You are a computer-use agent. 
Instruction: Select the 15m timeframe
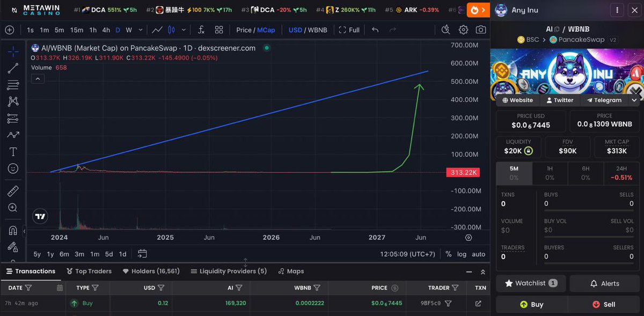[76, 30]
